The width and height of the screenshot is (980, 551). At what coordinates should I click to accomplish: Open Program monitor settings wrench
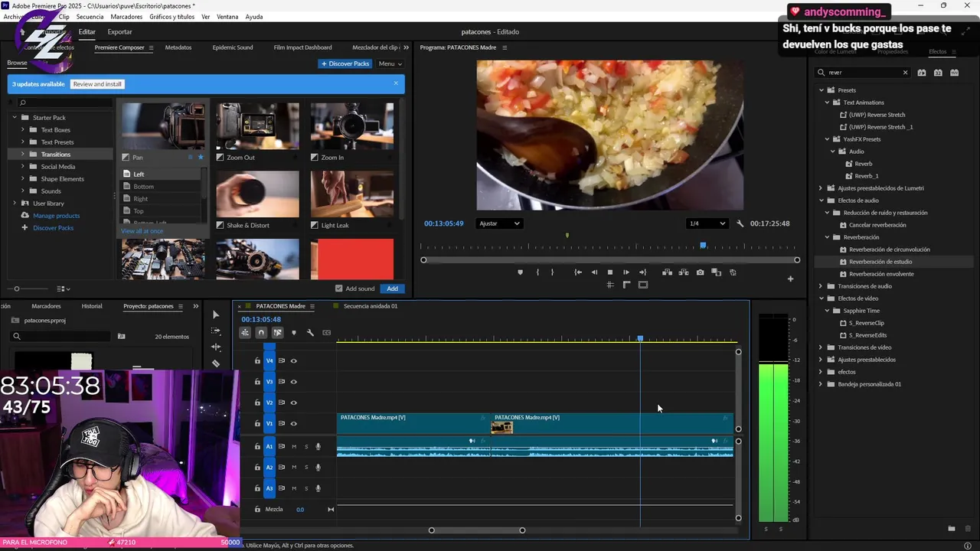[740, 223]
